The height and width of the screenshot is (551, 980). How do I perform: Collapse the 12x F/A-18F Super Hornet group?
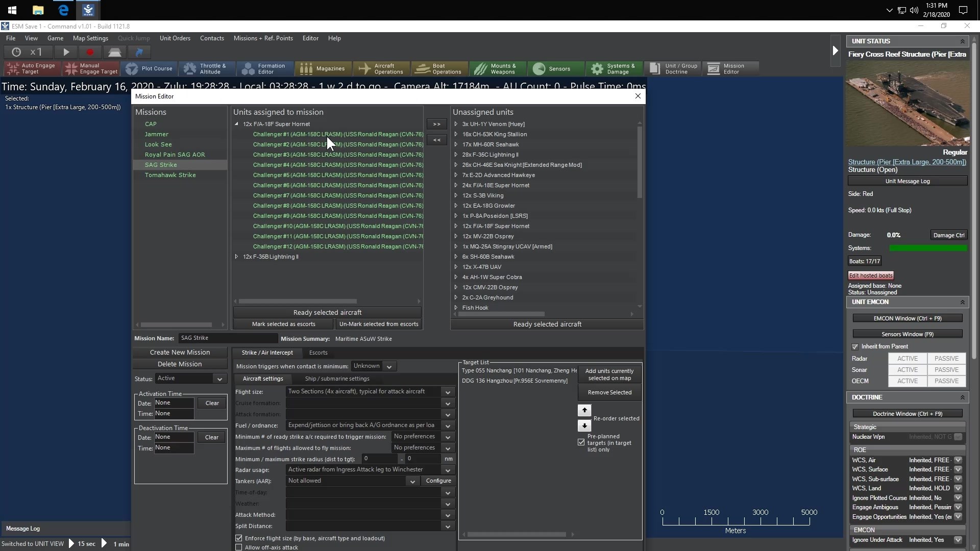[x=236, y=124]
